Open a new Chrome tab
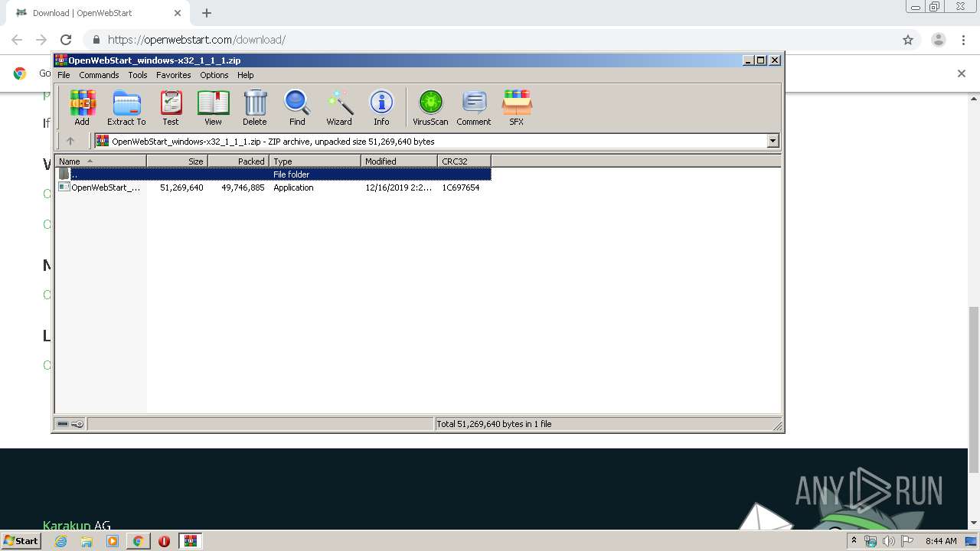This screenshot has width=980, height=551. click(207, 13)
